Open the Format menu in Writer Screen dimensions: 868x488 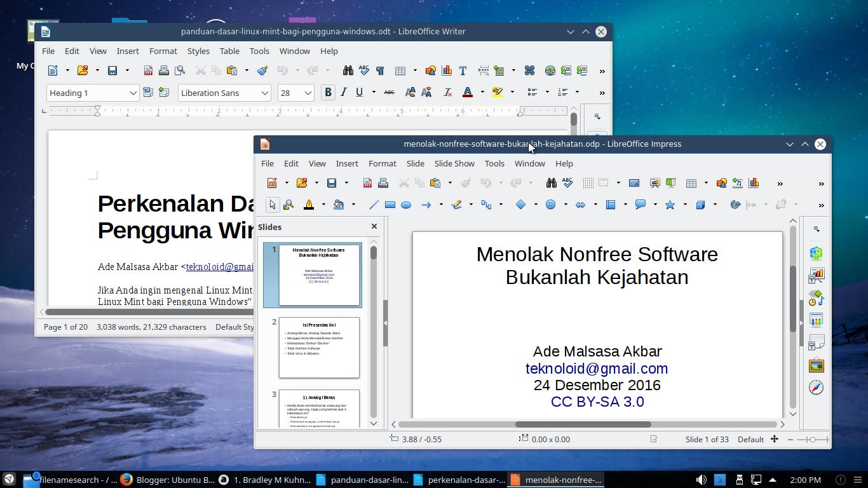pos(163,51)
